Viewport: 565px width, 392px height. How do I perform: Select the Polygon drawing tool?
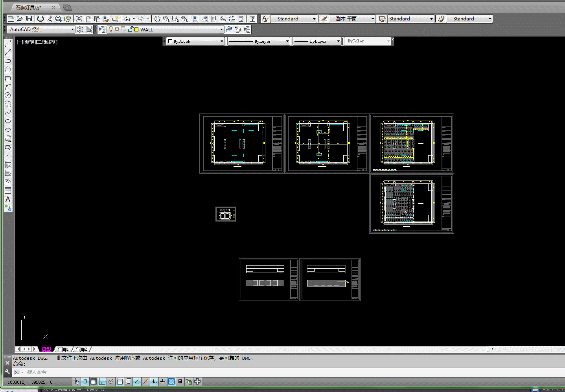[8, 70]
